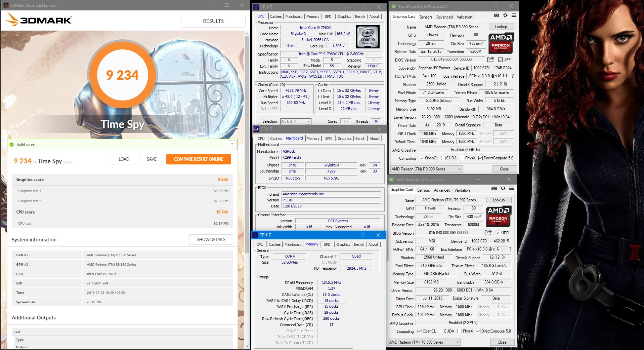Click Close button in top GPU-Z

point(504,169)
